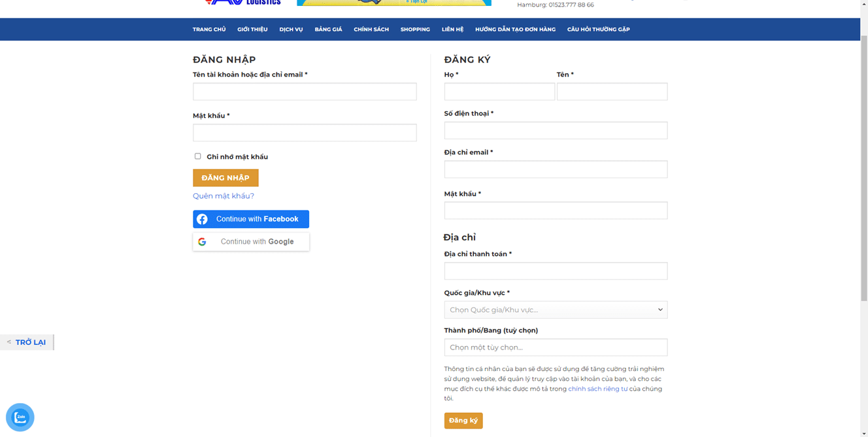The height and width of the screenshot is (437, 868).
Task: Click the Google G logo icon
Action: [x=202, y=242]
